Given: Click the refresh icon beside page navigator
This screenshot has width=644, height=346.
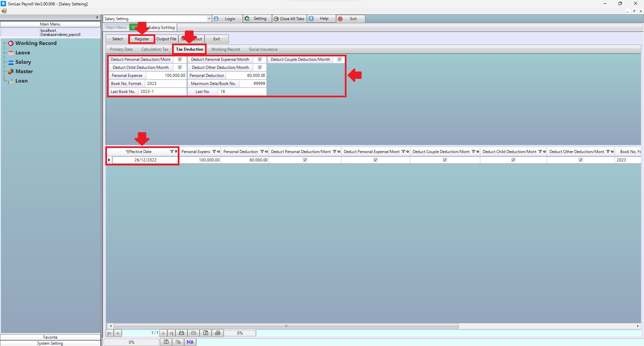Looking at the screenshot, I should [206, 333].
